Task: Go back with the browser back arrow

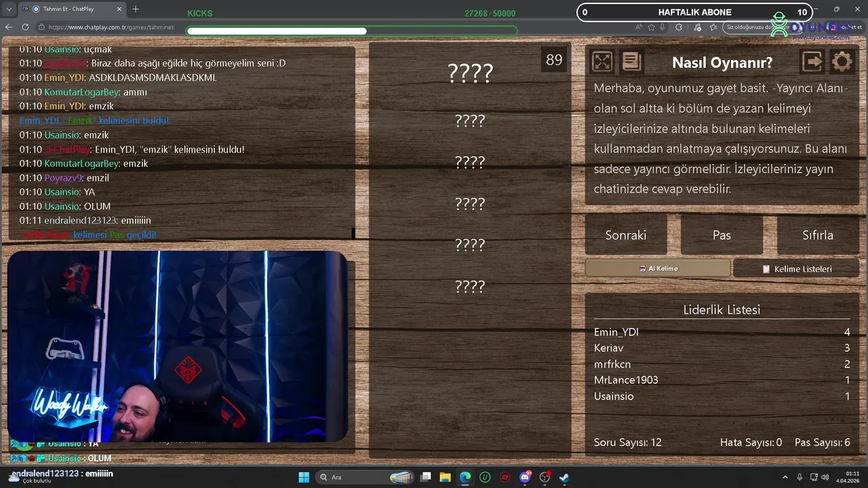Action: (x=9, y=27)
